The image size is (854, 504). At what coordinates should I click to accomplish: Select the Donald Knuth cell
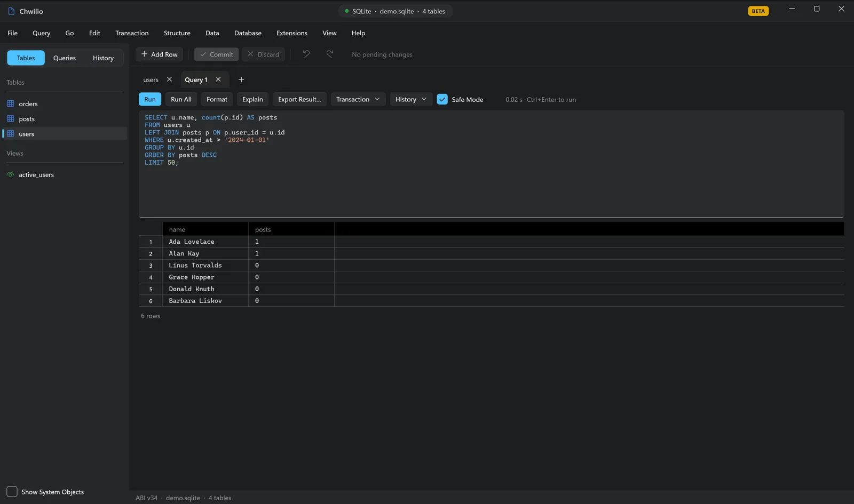pos(205,289)
